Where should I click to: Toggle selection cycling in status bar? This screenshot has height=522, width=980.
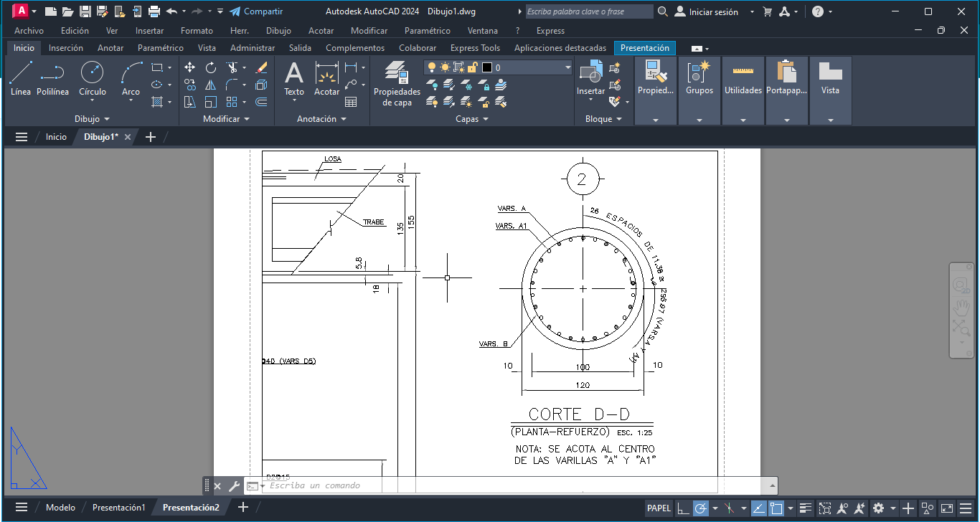pyautogui.click(x=824, y=508)
